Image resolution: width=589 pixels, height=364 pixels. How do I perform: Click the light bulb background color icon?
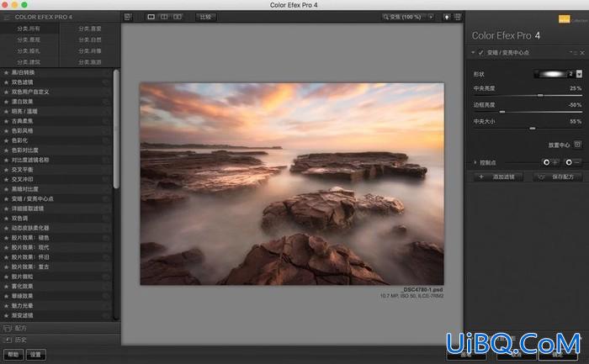pos(447,17)
